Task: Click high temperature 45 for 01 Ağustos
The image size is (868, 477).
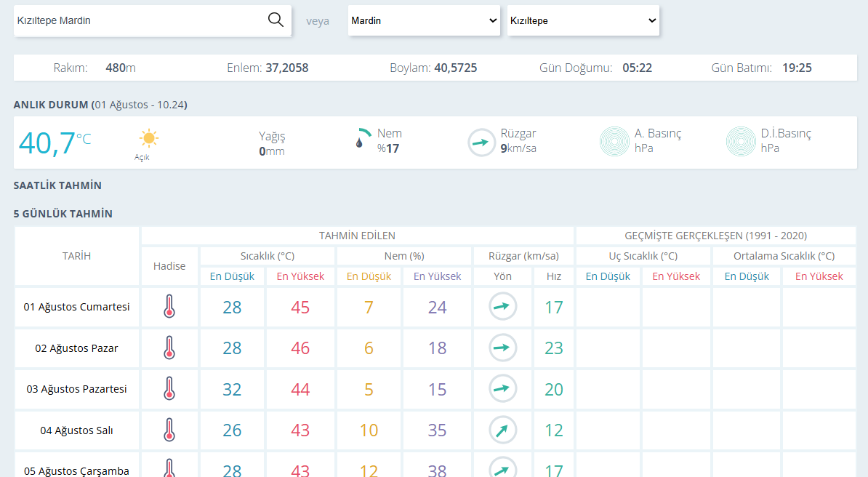Action: pos(300,307)
